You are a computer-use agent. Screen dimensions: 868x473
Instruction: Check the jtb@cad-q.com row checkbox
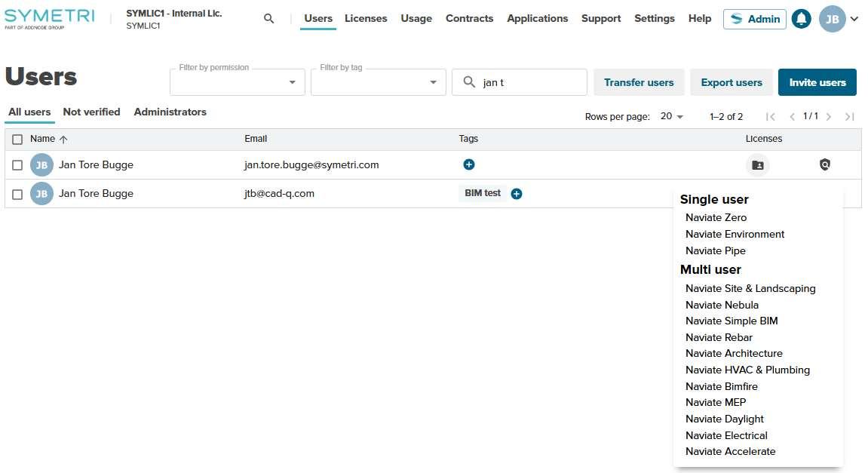[x=17, y=195]
